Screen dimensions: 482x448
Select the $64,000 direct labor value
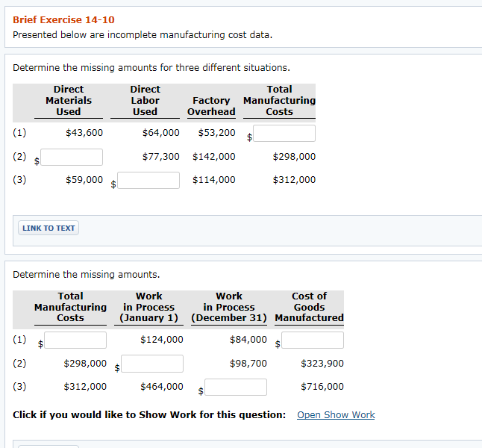[x=160, y=133]
